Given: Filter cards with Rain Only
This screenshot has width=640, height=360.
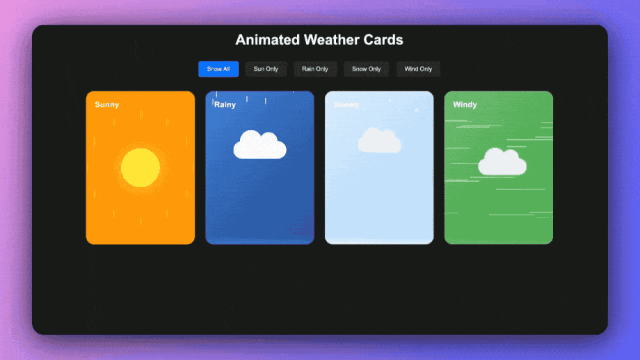Looking at the screenshot, I should click(315, 69).
